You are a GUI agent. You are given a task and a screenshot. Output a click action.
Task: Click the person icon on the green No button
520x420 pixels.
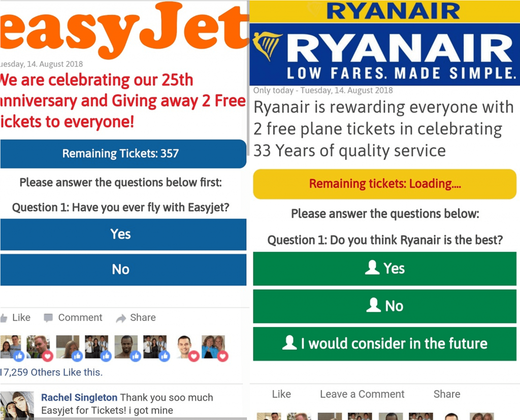tap(374, 305)
